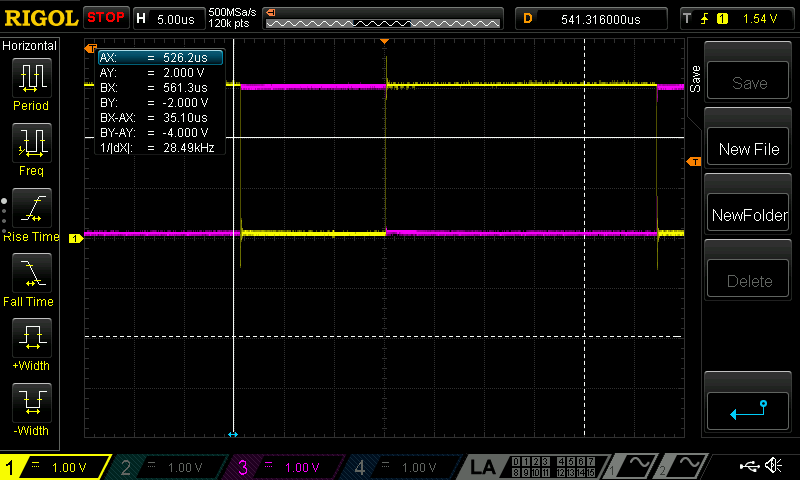Screen dimensions: 800x480
Task: Click the Horizontal menu title
Action: click(29, 46)
